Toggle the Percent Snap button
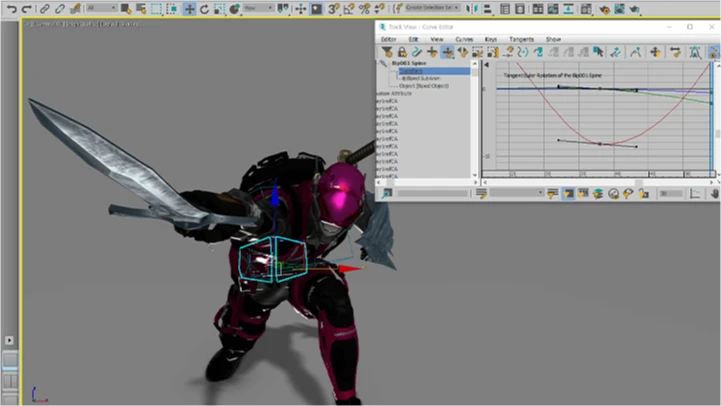The height and width of the screenshot is (406, 721). click(x=365, y=8)
